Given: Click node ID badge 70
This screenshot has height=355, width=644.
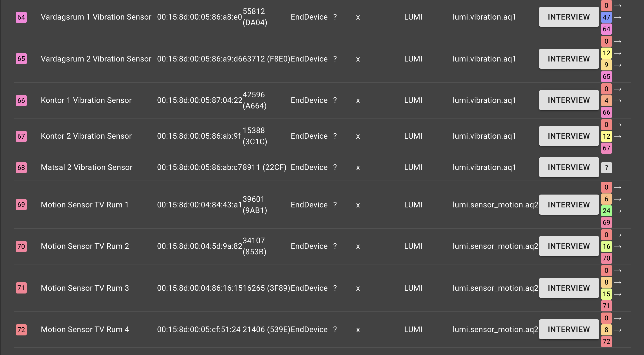Looking at the screenshot, I should coord(21,247).
